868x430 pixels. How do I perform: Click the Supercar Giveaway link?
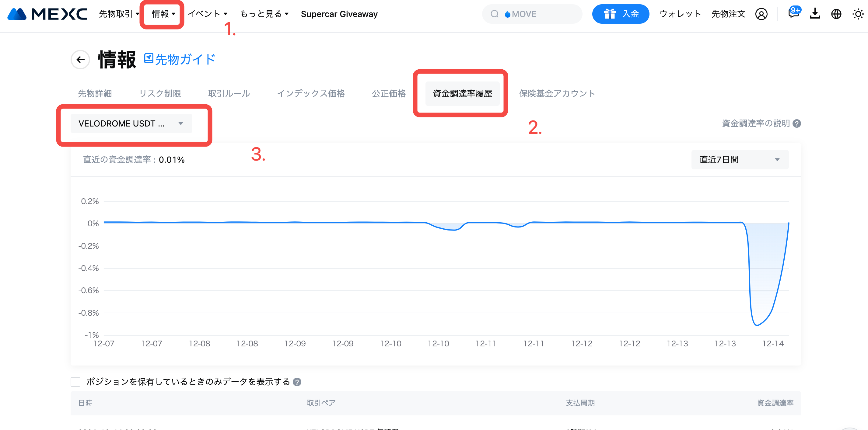pos(339,14)
